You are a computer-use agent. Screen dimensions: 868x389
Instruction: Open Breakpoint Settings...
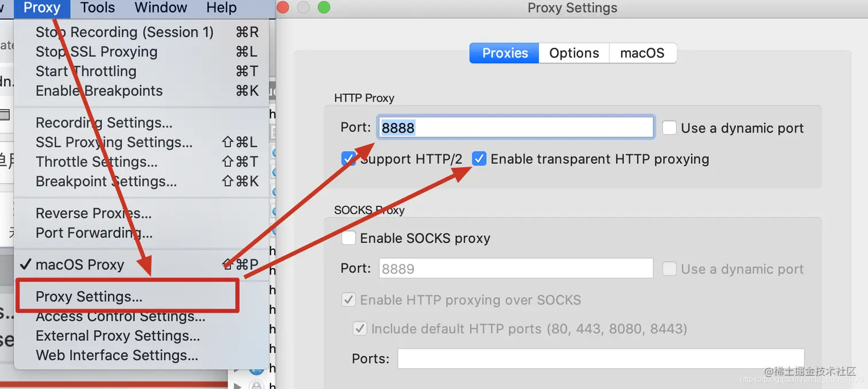(141, 181)
